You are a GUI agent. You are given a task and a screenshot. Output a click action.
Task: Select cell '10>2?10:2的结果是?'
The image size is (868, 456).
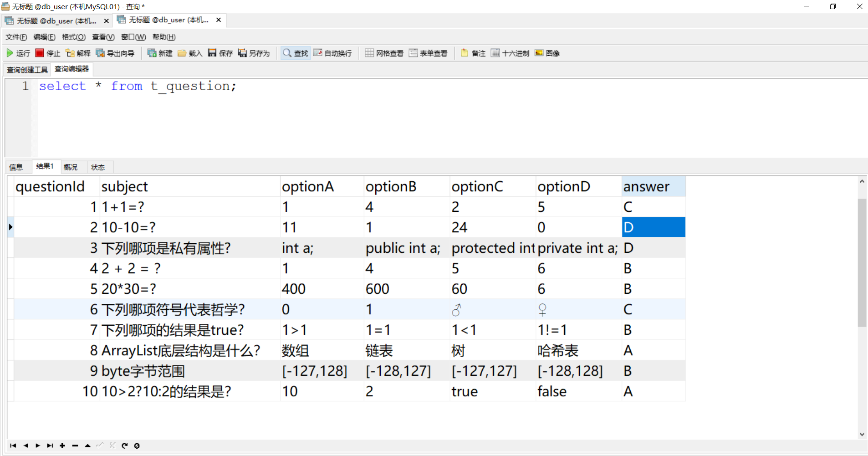pyautogui.click(x=189, y=391)
